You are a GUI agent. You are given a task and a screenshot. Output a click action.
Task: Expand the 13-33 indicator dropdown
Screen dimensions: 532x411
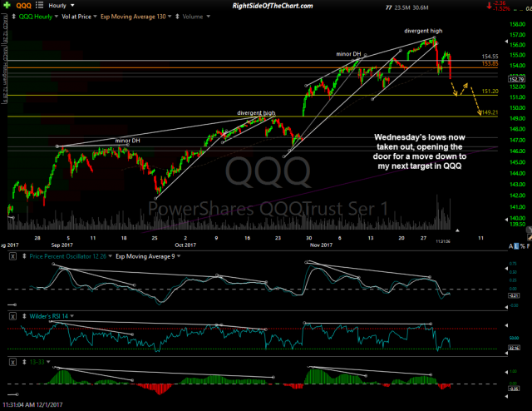coord(48,362)
